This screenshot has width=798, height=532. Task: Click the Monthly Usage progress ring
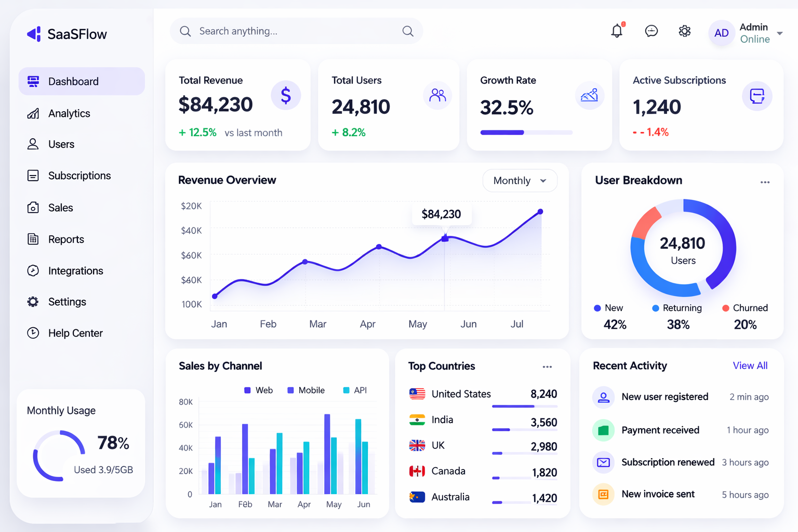tap(59, 456)
